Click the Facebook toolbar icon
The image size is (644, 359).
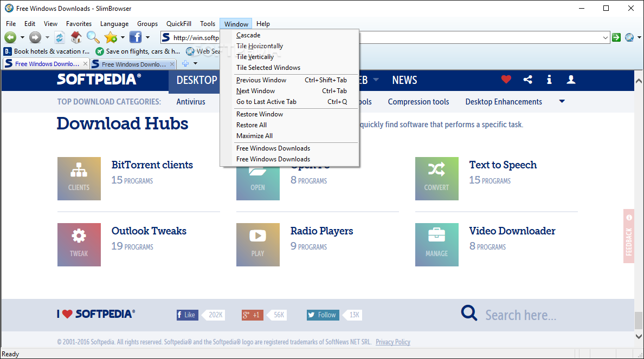click(135, 37)
